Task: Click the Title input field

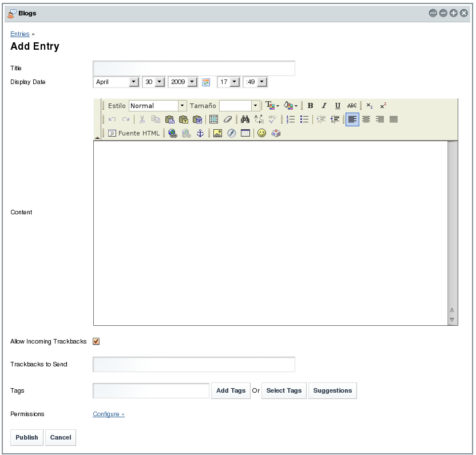Action: point(194,68)
